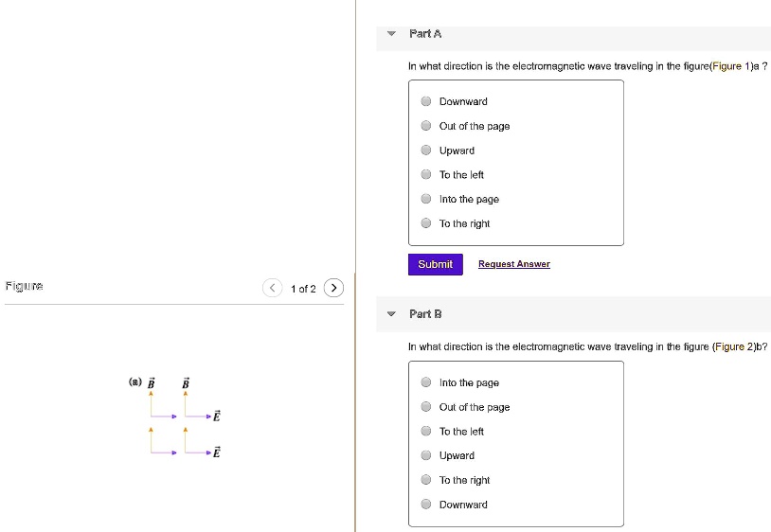Select Out of the page in Part A
This screenshot has height=532, width=771.
click(x=426, y=126)
